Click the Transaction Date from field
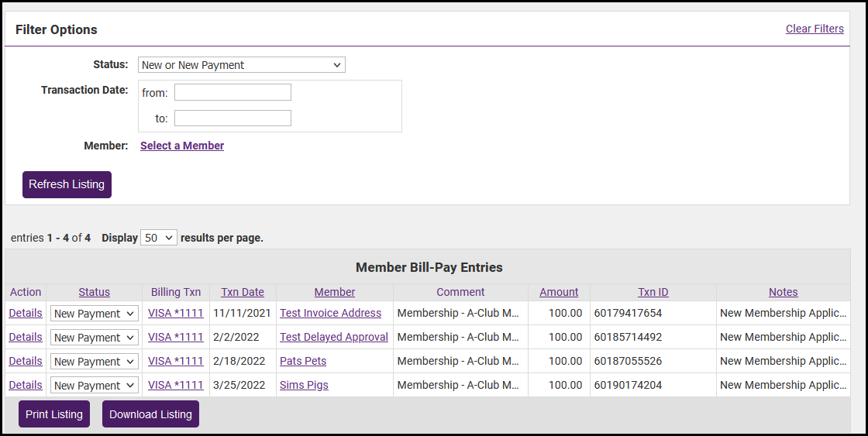 tap(232, 93)
